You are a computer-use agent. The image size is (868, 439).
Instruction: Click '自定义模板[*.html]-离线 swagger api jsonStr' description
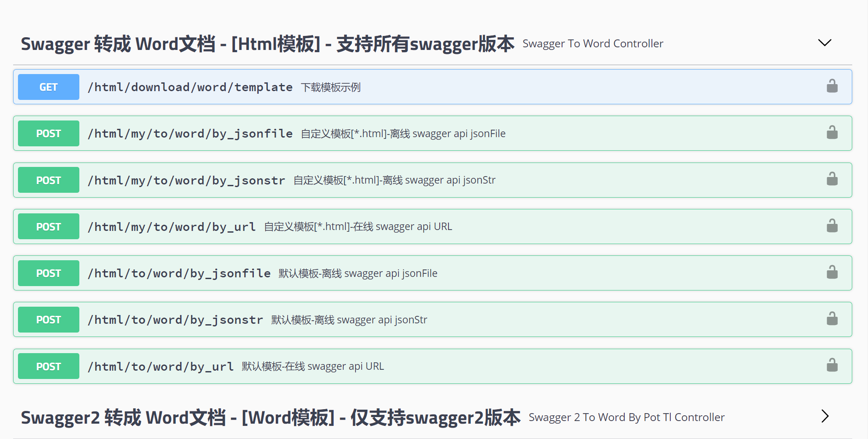point(395,180)
